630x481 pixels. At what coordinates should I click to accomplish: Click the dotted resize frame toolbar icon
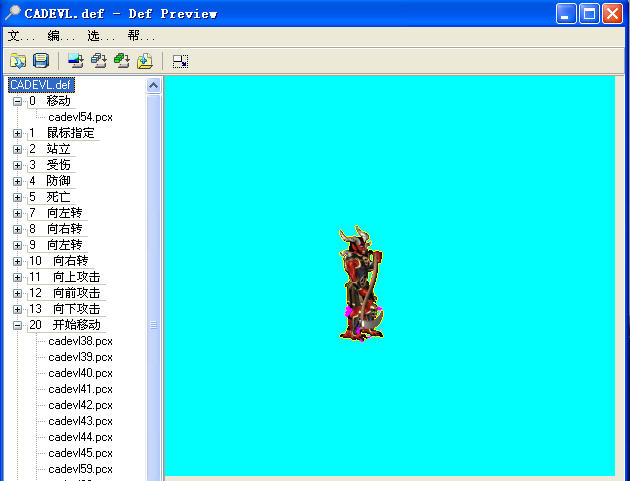click(x=180, y=61)
